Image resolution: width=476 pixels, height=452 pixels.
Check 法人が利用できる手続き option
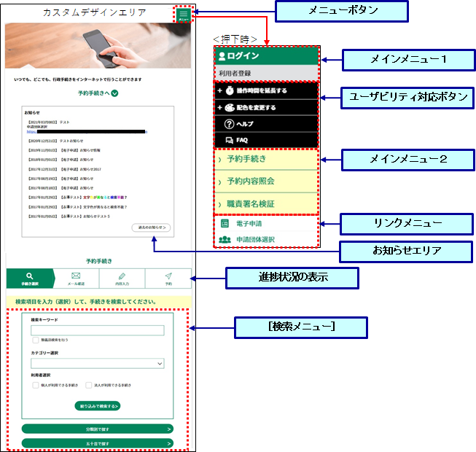tap(88, 384)
